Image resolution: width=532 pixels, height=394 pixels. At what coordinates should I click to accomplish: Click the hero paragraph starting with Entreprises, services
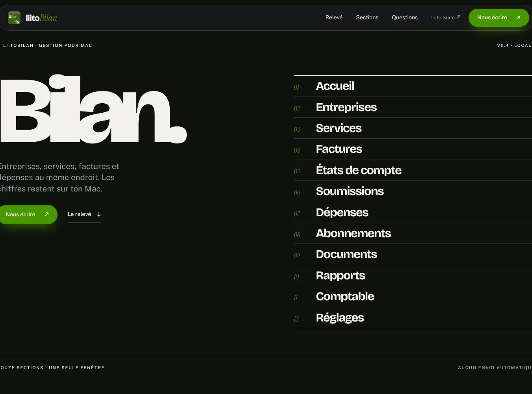(x=60, y=178)
